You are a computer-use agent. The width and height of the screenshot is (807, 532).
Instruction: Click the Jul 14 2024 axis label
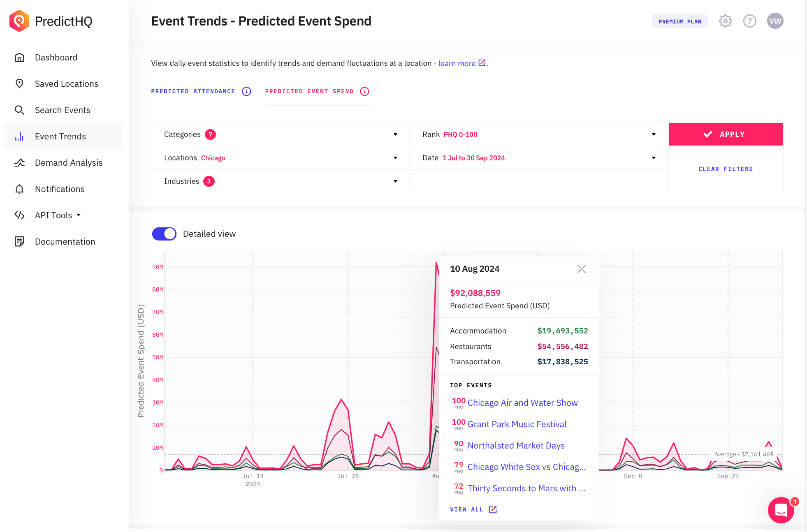pos(253,480)
